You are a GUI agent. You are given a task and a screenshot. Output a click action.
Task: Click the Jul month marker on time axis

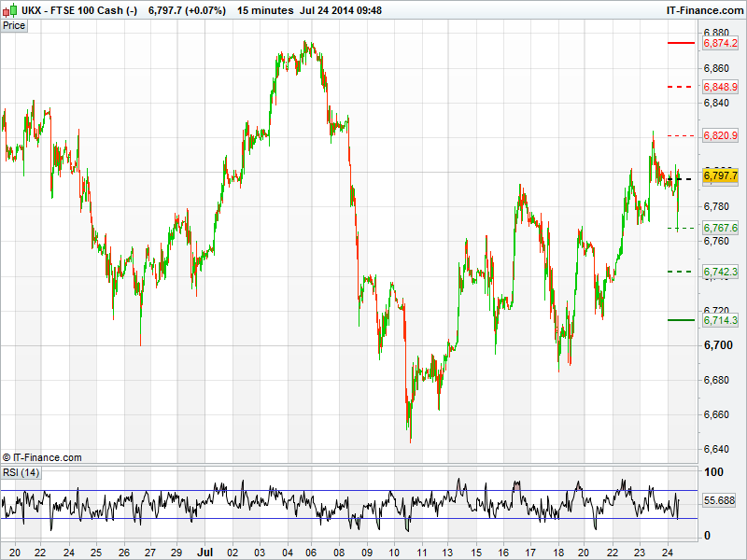point(204,552)
